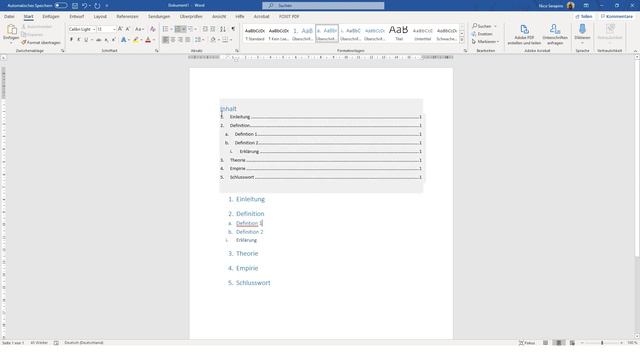Open change case Aa dropdown

[x=139, y=29]
